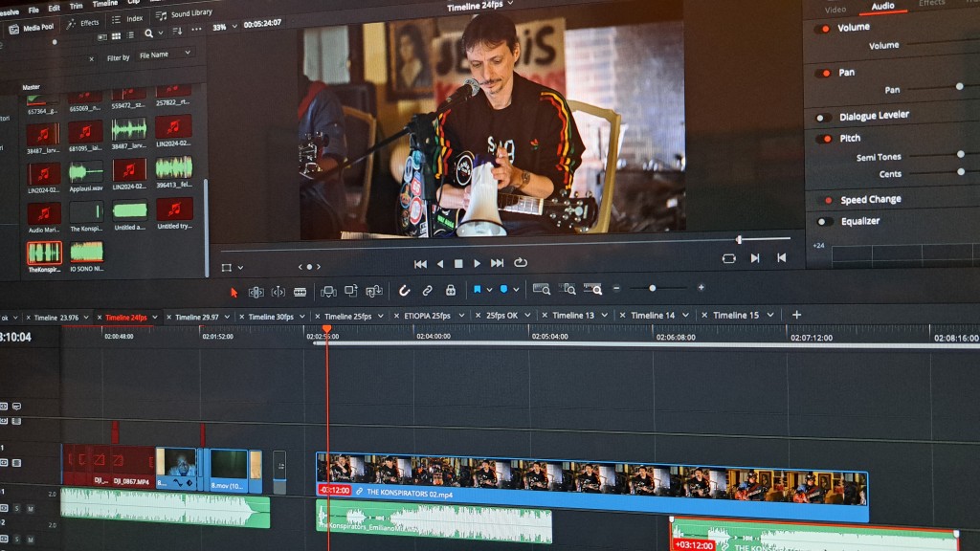The height and width of the screenshot is (551, 980).
Task: Stop playback in the viewer
Action: (x=458, y=264)
